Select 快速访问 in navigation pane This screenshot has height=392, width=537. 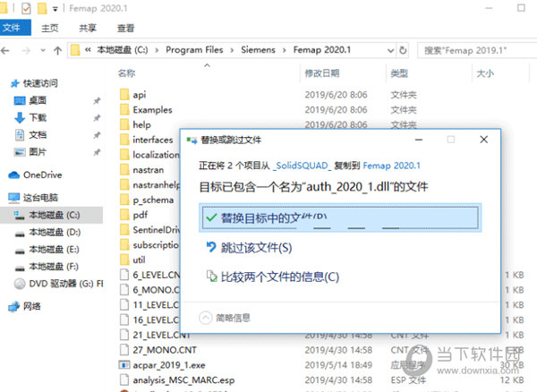[40, 83]
